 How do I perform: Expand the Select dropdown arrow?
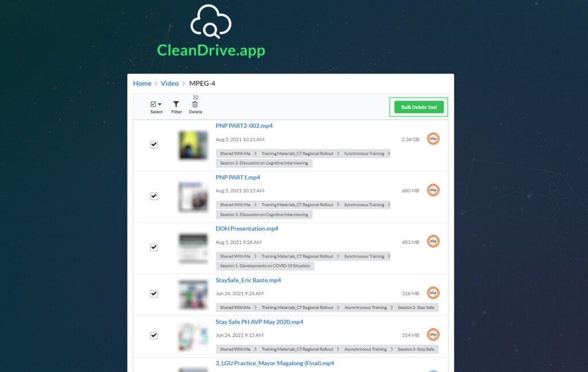tap(160, 104)
